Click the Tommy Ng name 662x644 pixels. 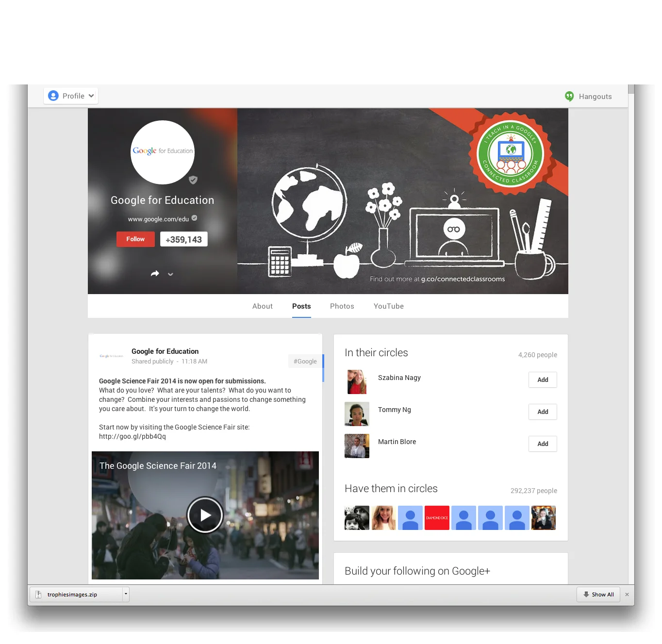(395, 410)
